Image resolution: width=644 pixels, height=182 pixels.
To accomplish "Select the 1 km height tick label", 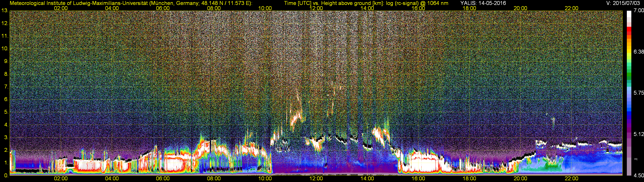I will (6, 163).
